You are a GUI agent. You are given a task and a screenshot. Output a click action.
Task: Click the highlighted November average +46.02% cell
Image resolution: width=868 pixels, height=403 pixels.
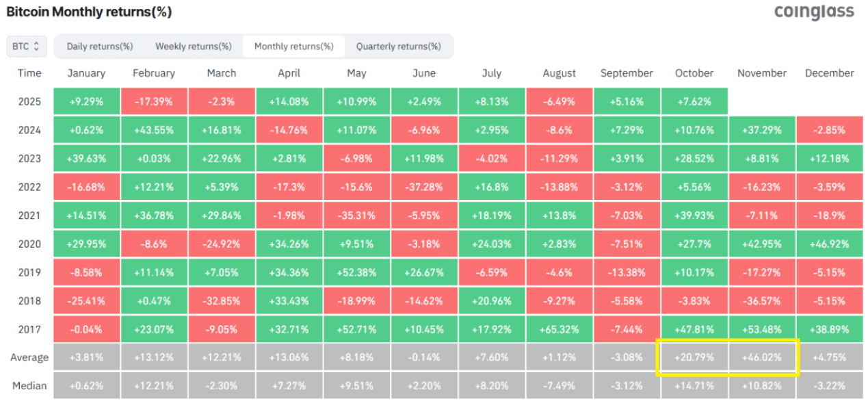tap(761, 357)
